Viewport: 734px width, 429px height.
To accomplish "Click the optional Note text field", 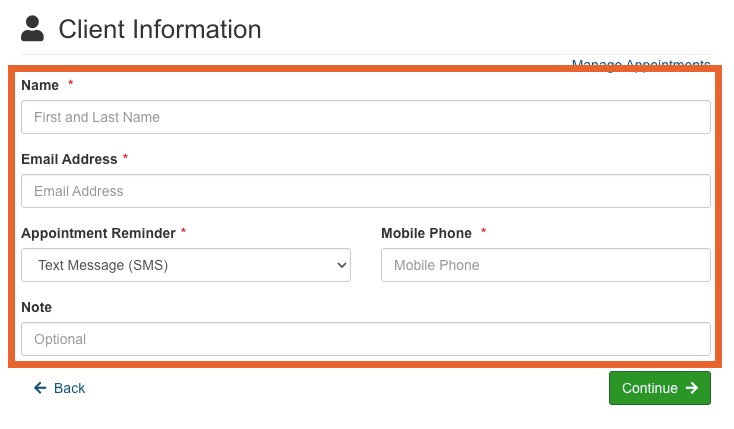I will click(x=366, y=339).
